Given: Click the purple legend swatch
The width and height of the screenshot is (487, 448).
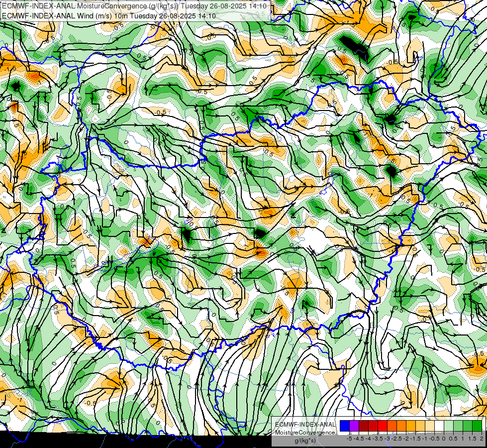Looking at the screenshot, I should [354, 426].
